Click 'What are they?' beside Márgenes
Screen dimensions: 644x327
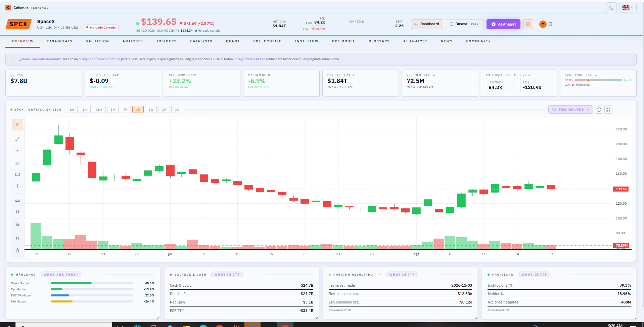pos(61,275)
